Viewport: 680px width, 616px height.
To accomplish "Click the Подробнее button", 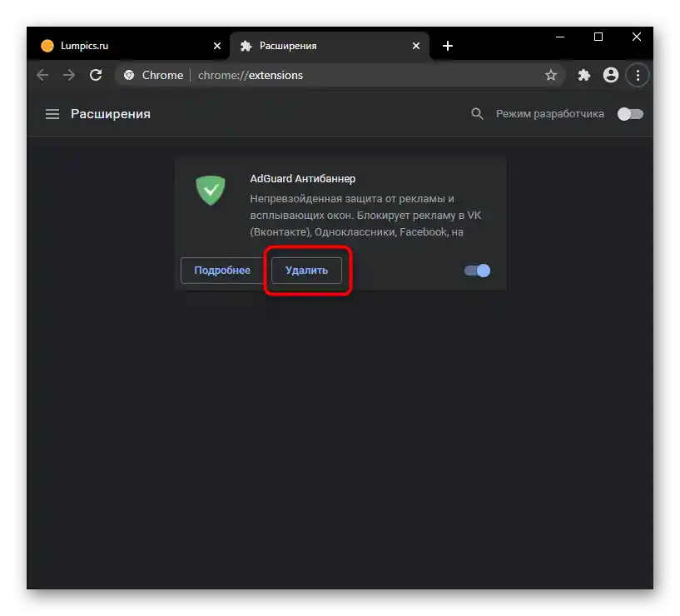I will [x=222, y=271].
